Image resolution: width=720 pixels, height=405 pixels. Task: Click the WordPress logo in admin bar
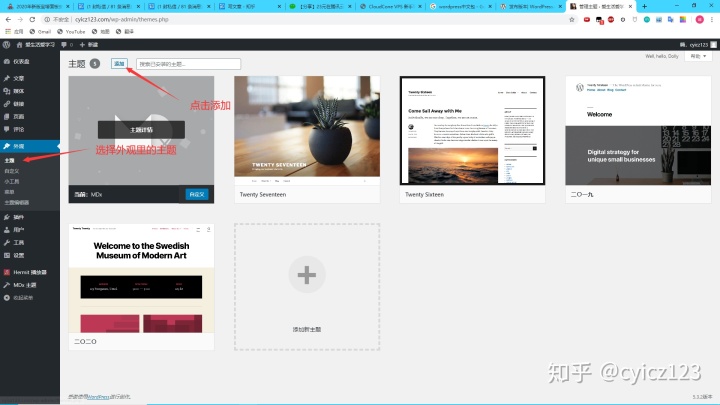(x=6, y=45)
